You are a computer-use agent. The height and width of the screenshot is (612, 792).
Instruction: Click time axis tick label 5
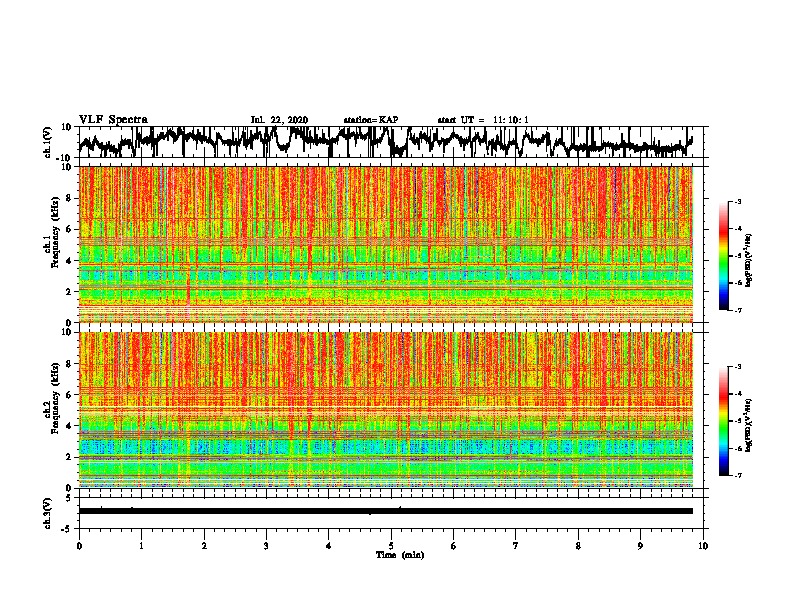point(391,546)
